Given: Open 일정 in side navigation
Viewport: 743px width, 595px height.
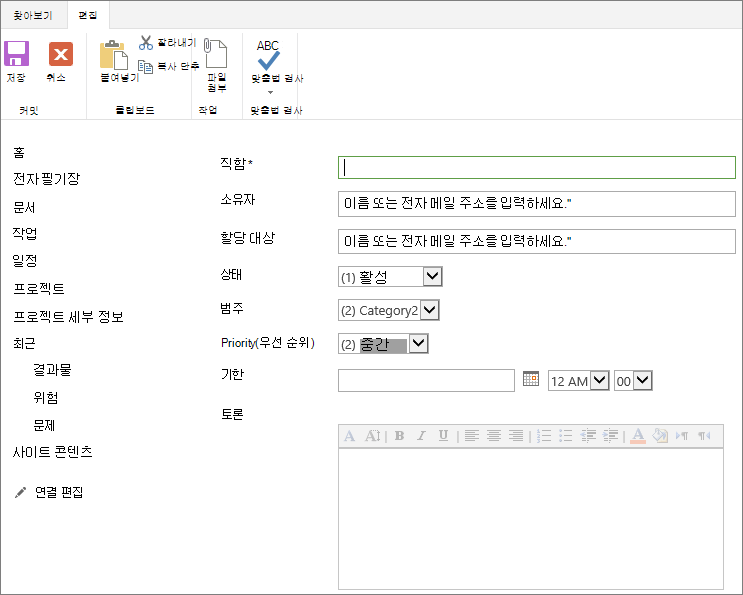Looking at the screenshot, I should (x=25, y=261).
